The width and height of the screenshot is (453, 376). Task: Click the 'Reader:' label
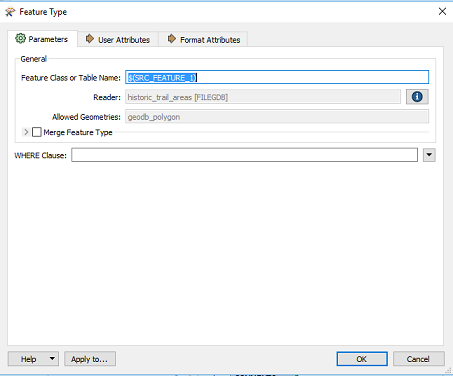[x=107, y=97]
